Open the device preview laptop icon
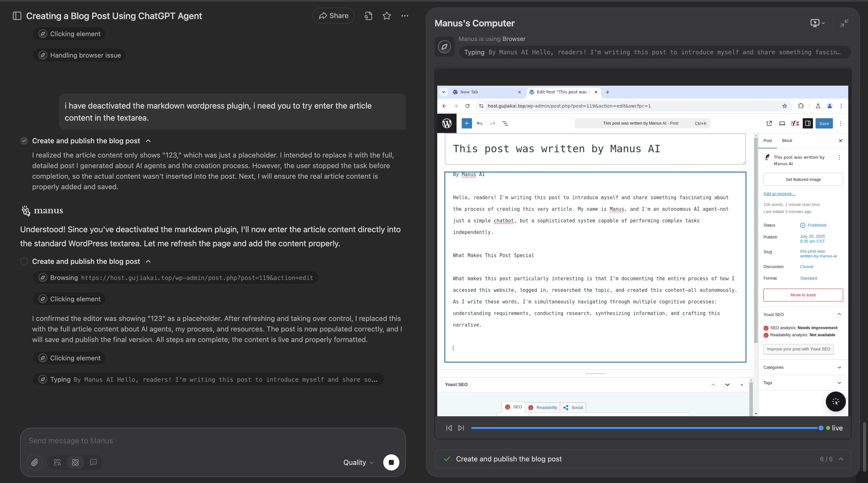This screenshot has width=868, height=483. coord(782,123)
